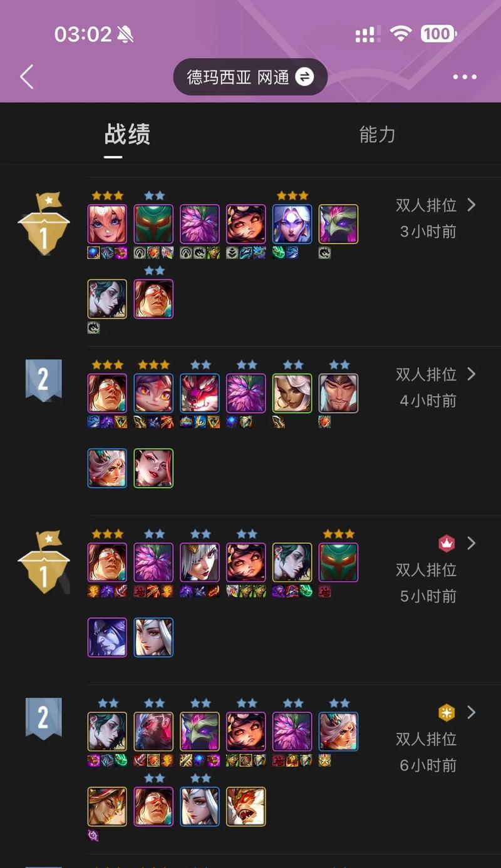Expand the match from 3小时前

coord(472,205)
